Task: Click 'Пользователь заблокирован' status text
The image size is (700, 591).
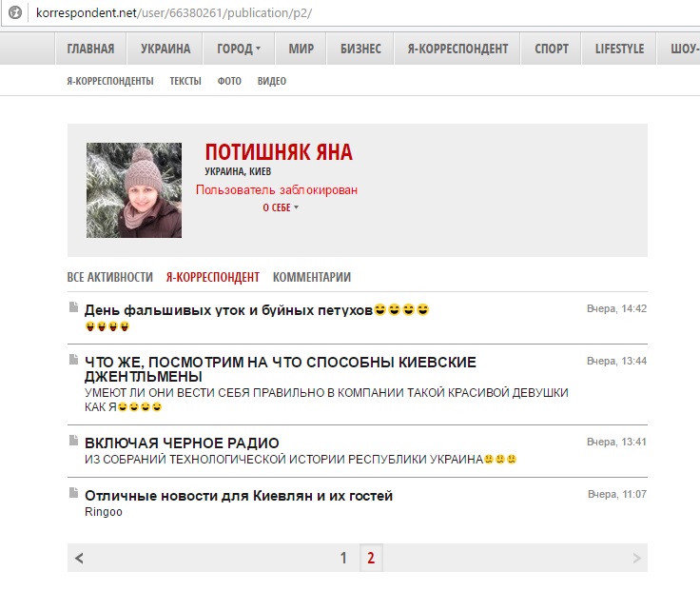Action: [x=277, y=189]
